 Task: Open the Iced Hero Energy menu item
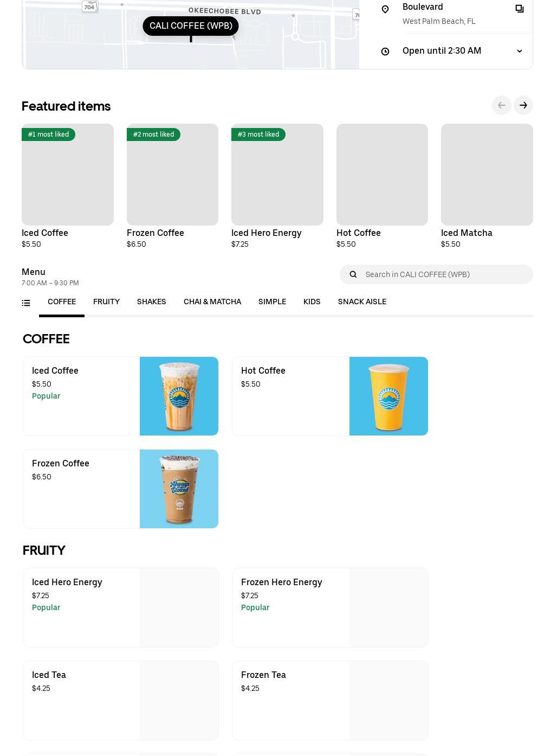[x=121, y=607]
